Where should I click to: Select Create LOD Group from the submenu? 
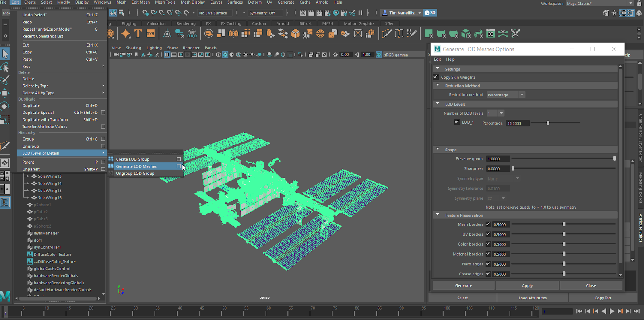[x=133, y=159]
